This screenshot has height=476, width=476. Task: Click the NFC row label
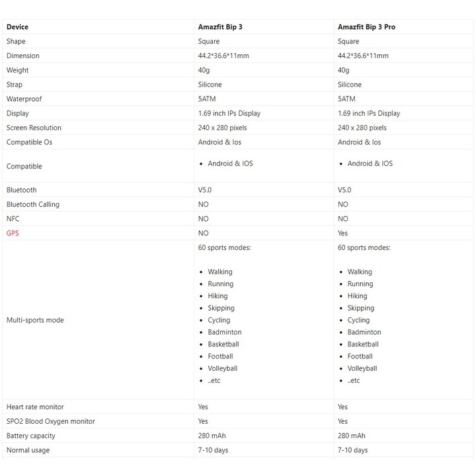pyautogui.click(x=13, y=219)
